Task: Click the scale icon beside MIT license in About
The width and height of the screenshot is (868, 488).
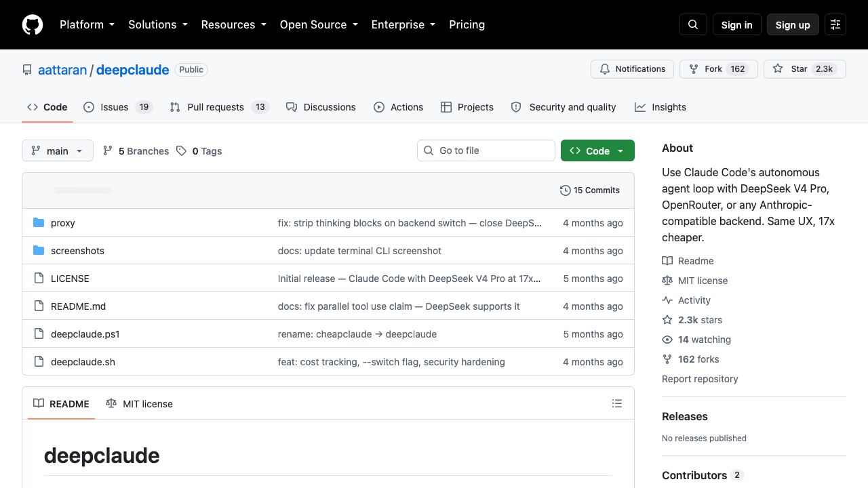Action: 667,281
